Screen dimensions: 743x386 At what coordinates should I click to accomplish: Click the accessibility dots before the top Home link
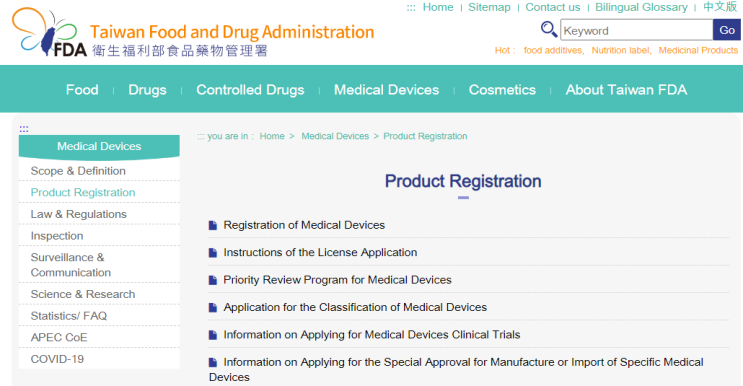coord(411,8)
